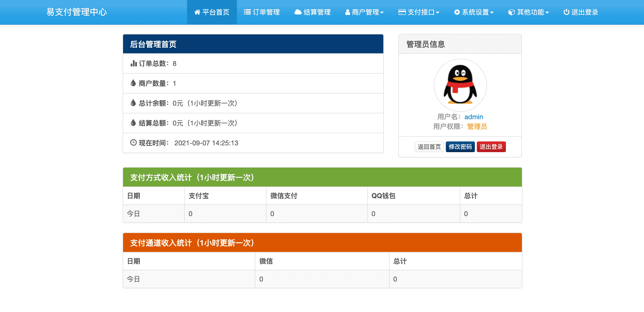
Task: Open the 结算管理 menu item
Action: (x=312, y=12)
